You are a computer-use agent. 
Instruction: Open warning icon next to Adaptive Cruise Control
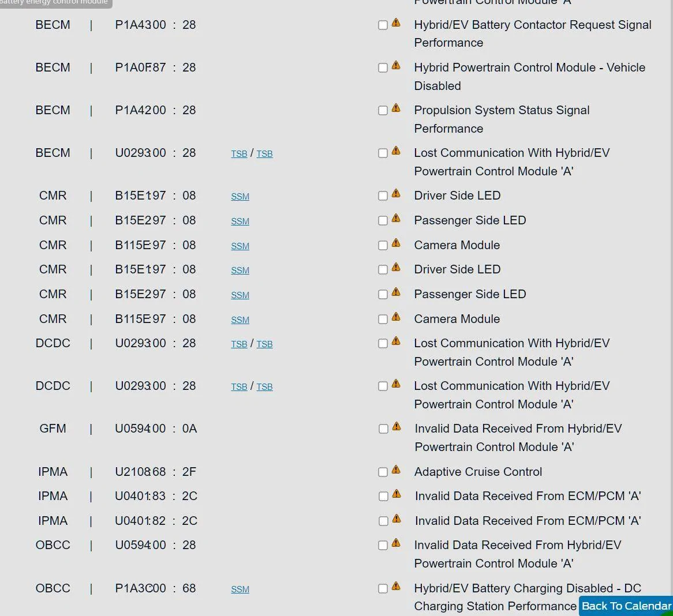(396, 469)
